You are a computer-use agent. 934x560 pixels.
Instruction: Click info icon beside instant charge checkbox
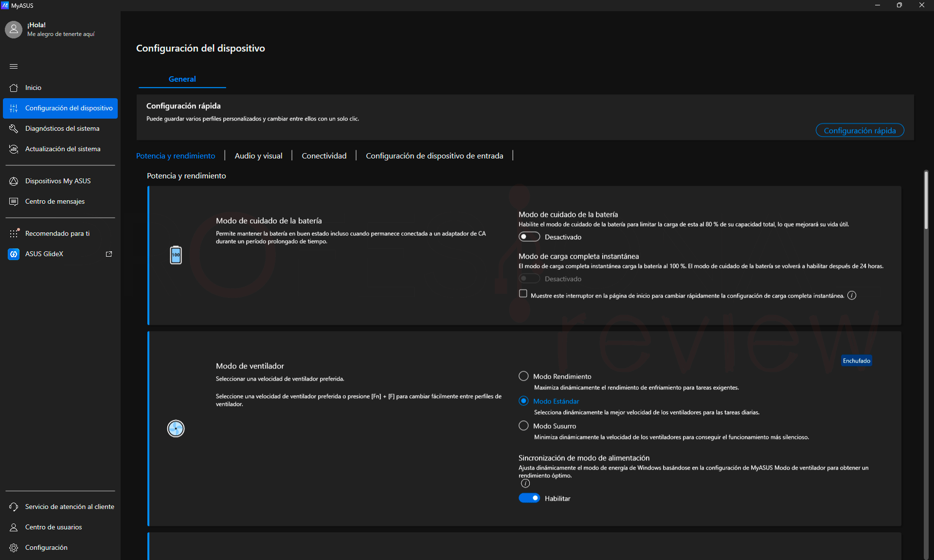[x=852, y=296]
